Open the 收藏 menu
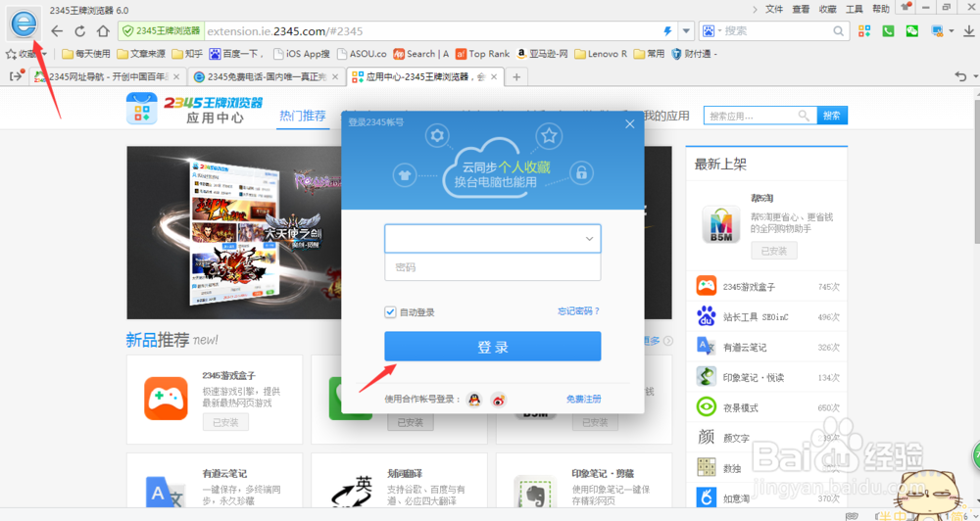Image resolution: width=980 pixels, height=521 pixels. pos(827,9)
